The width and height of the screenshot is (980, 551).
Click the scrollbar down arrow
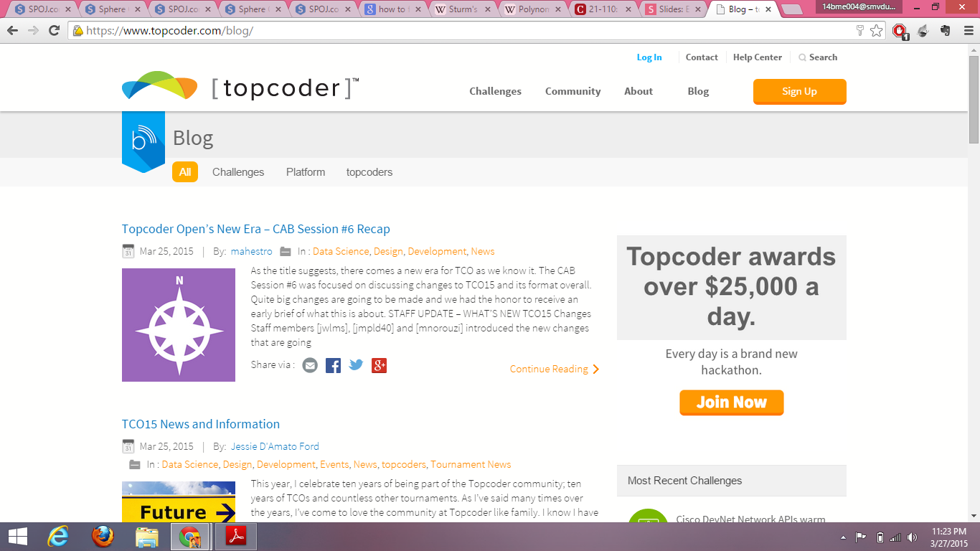tap(974, 516)
